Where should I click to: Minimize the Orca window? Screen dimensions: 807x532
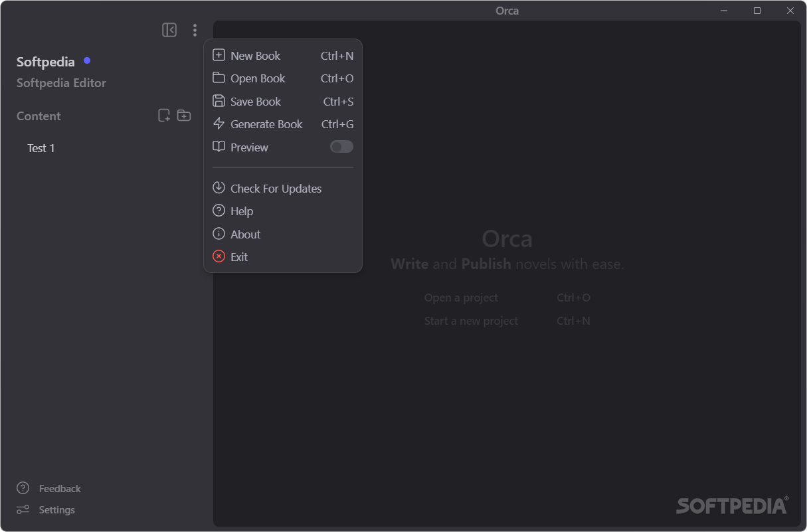pos(725,11)
